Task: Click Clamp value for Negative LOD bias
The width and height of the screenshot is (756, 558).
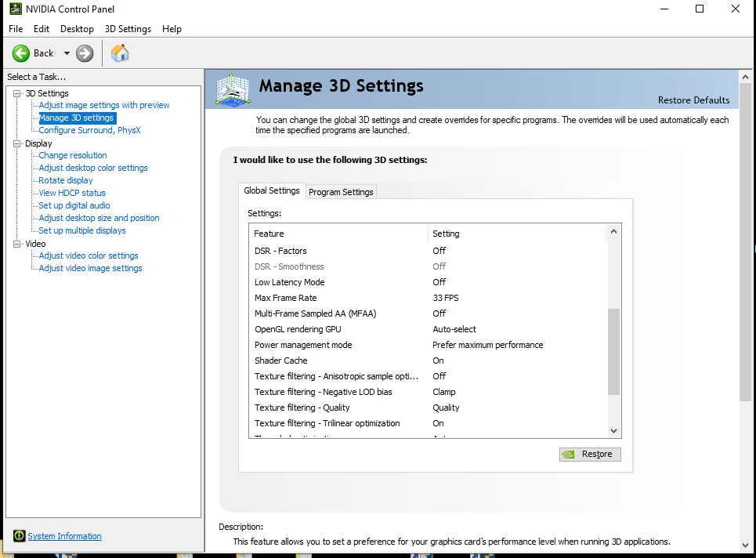Action: tap(443, 392)
